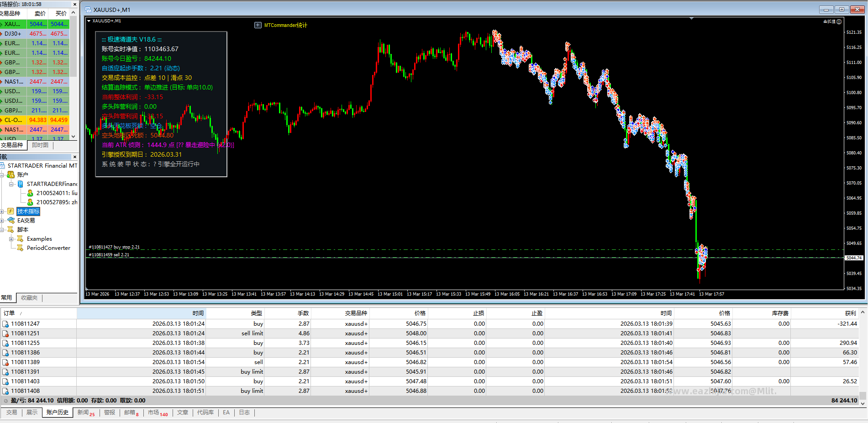Screen dimensions: 868x423
Task: Select the CL-O... oil symbol row
Action: [35, 120]
